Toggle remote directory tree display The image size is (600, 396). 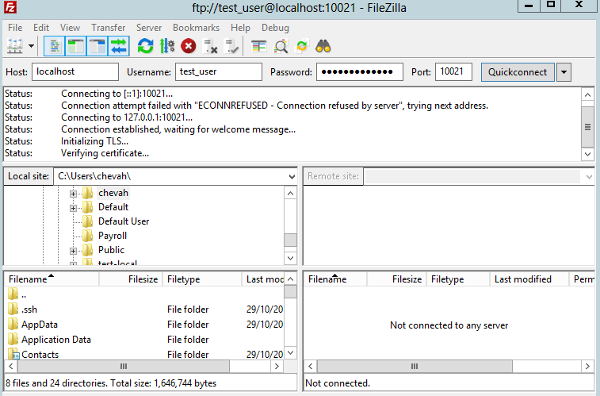click(97, 46)
